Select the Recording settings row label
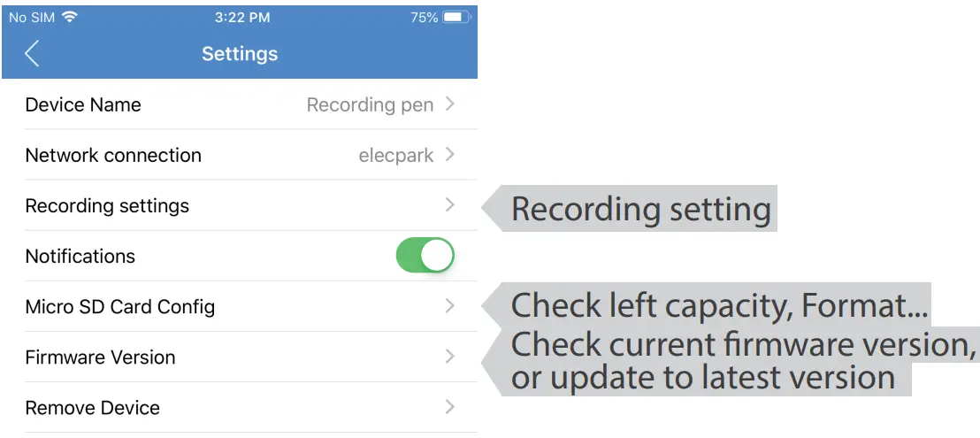980x438 pixels. (x=107, y=206)
